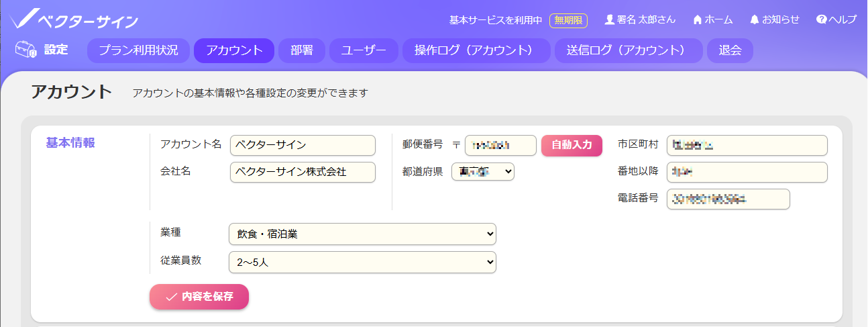This screenshot has height=327, width=868.
Task: Click the 設定 label in navigation
Action: 56,50
